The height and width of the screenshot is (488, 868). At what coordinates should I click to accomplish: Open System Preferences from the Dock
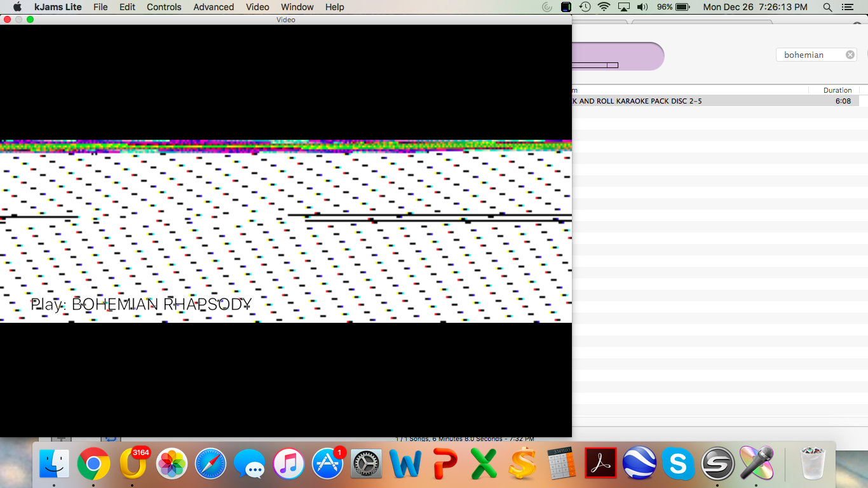[367, 463]
